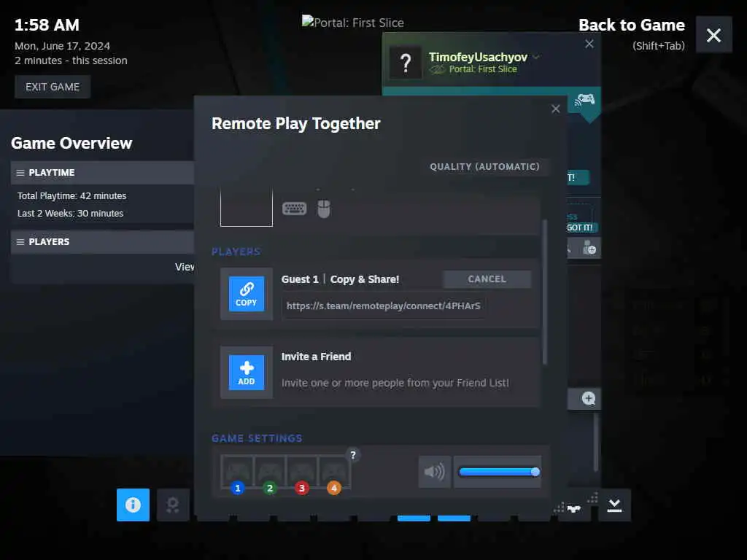Close the TimofeyUsachyov chat tab

589,44
